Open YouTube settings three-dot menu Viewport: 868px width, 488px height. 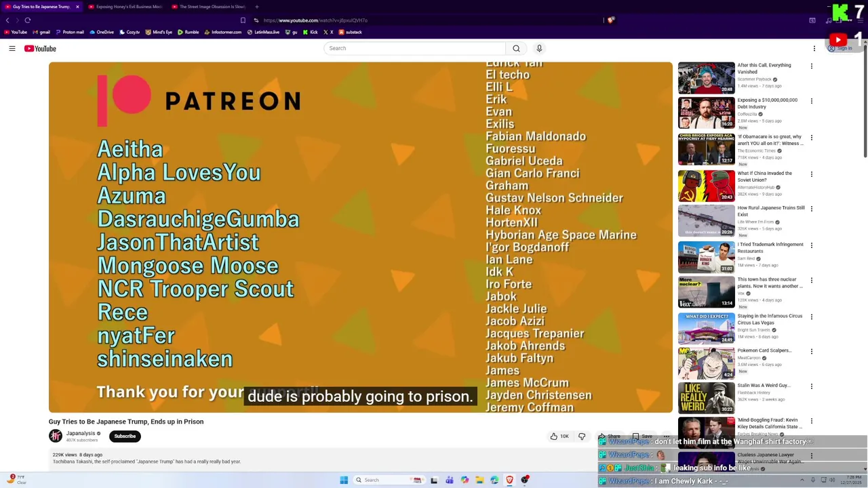814,48
